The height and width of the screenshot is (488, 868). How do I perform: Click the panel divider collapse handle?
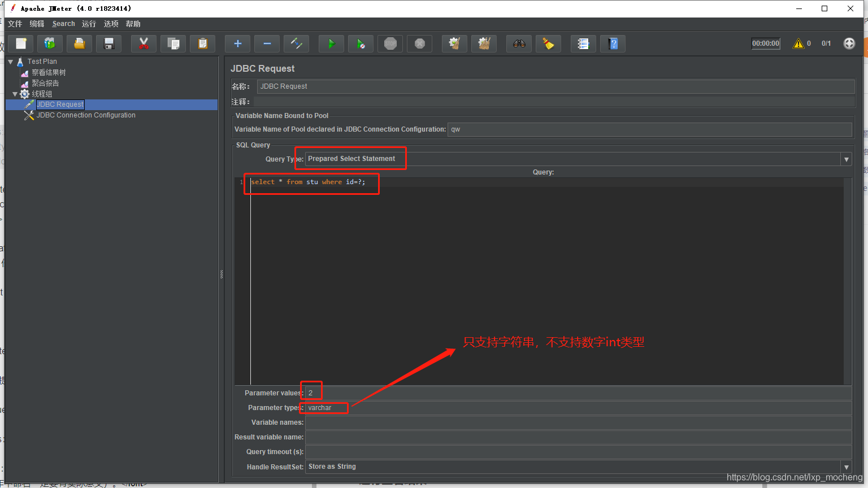[222, 274]
